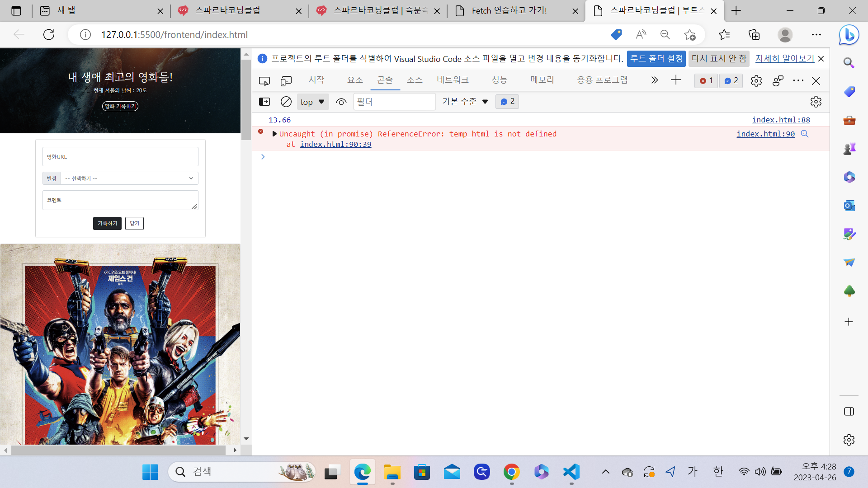This screenshot has width=868, height=488.
Task: Click 다시 표시 안 함 button
Action: [719, 58]
